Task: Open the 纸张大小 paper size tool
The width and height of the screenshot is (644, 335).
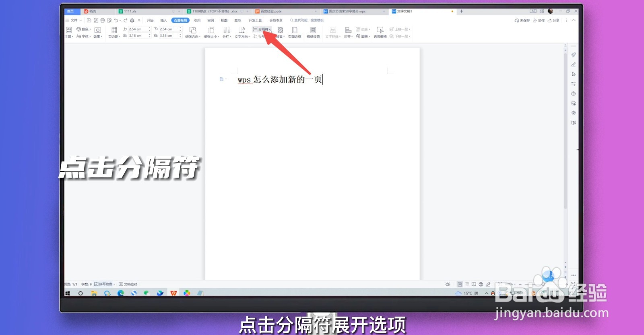Action: pos(211,32)
